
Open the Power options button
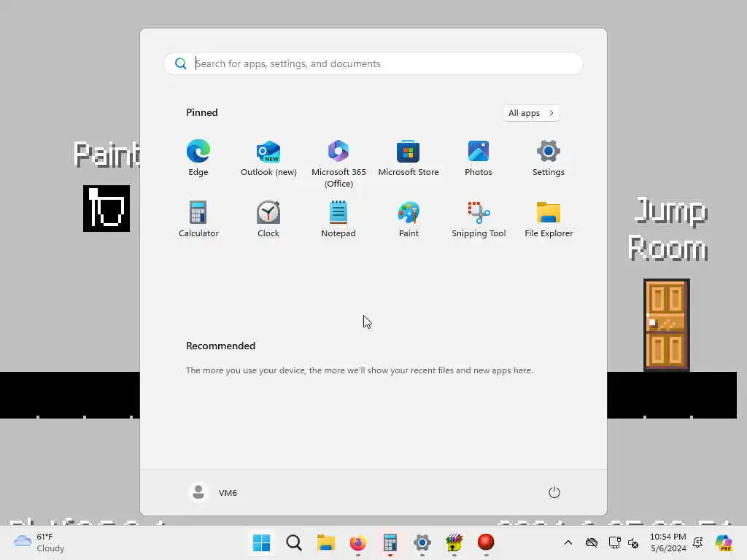point(554,492)
